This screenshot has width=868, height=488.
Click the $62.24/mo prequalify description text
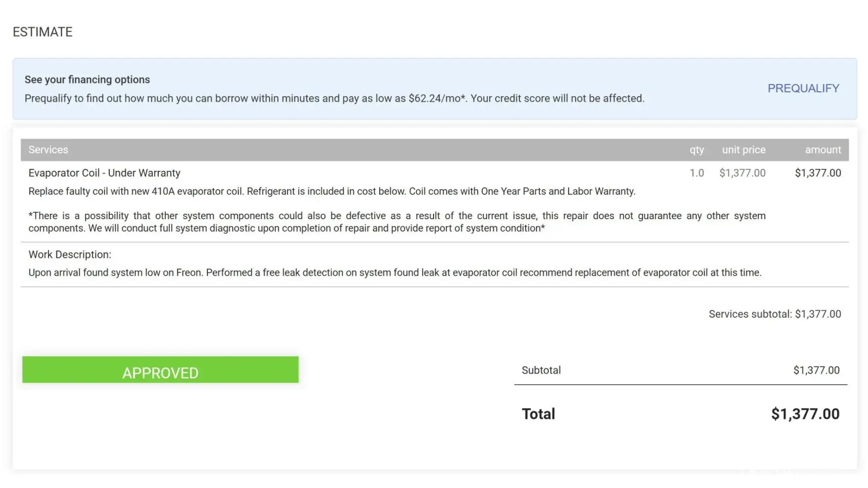[334, 99]
